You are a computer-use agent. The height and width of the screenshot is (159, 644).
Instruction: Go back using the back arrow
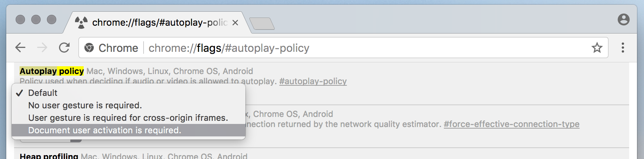pyautogui.click(x=20, y=48)
